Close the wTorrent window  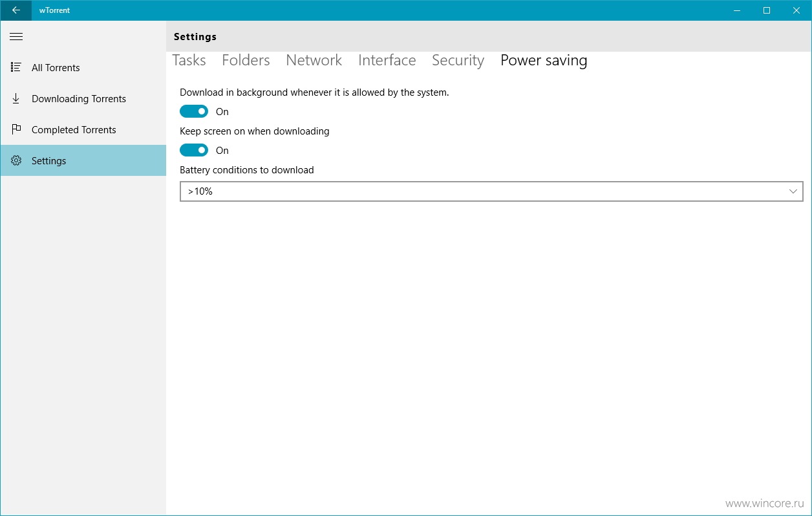point(796,10)
